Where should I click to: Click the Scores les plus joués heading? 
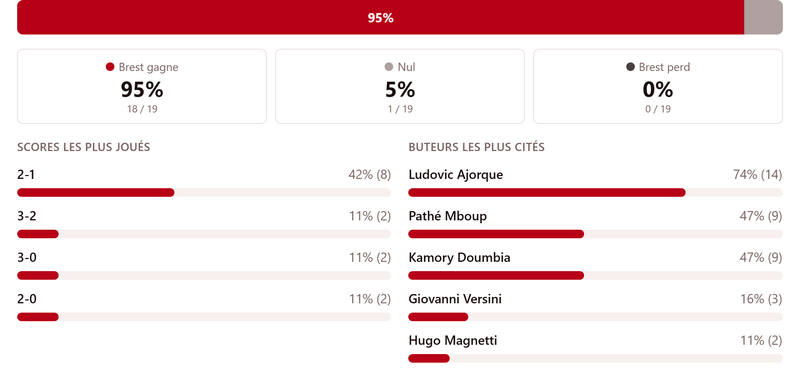click(x=84, y=147)
